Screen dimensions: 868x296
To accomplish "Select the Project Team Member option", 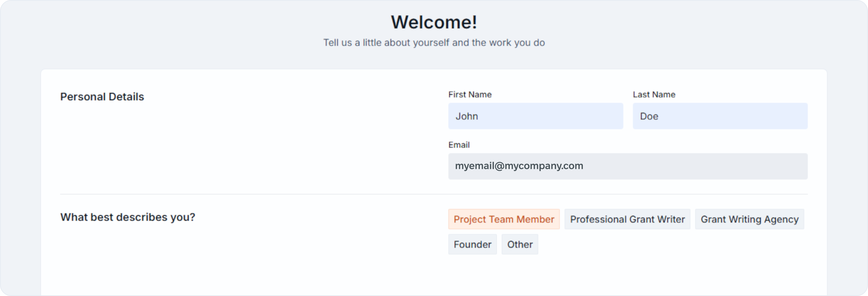I will pos(504,219).
